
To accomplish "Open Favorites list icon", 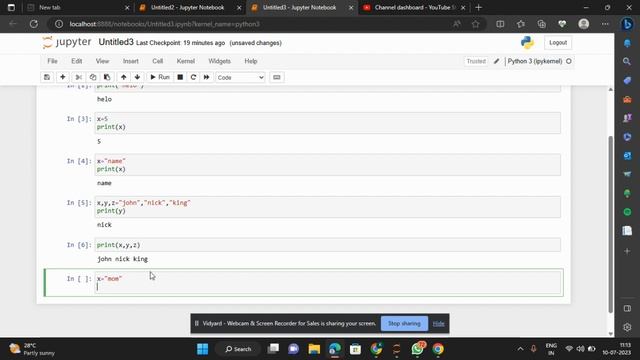I will (x=521, y=24).
